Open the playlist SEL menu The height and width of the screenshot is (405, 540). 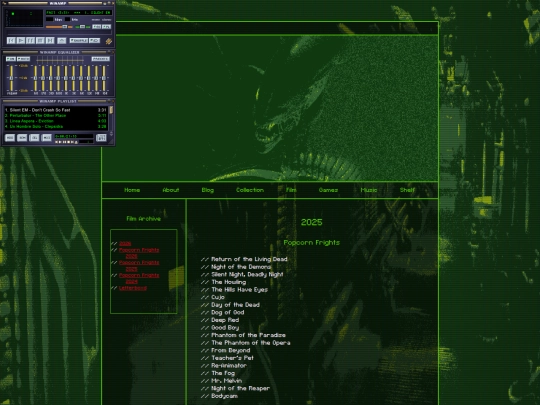pyautogui.click(x=34, y=137)
